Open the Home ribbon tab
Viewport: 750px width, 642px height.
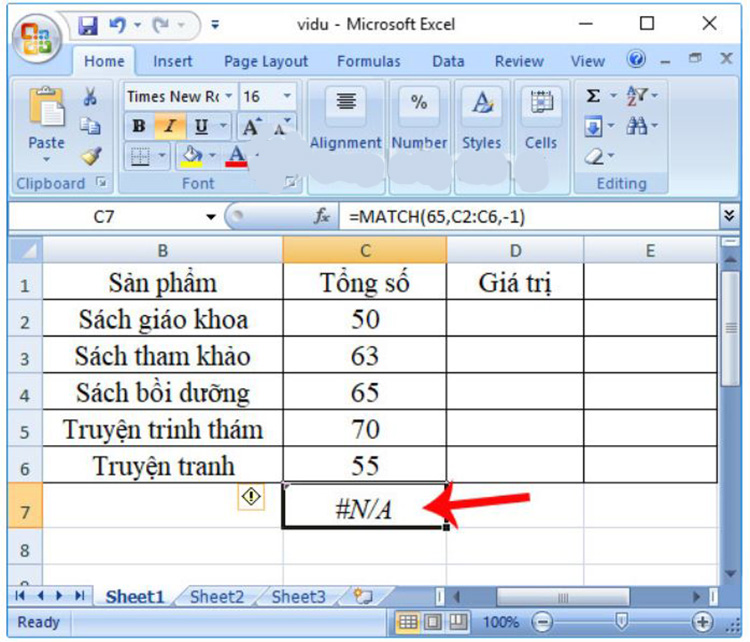click(x=104, y=61)
